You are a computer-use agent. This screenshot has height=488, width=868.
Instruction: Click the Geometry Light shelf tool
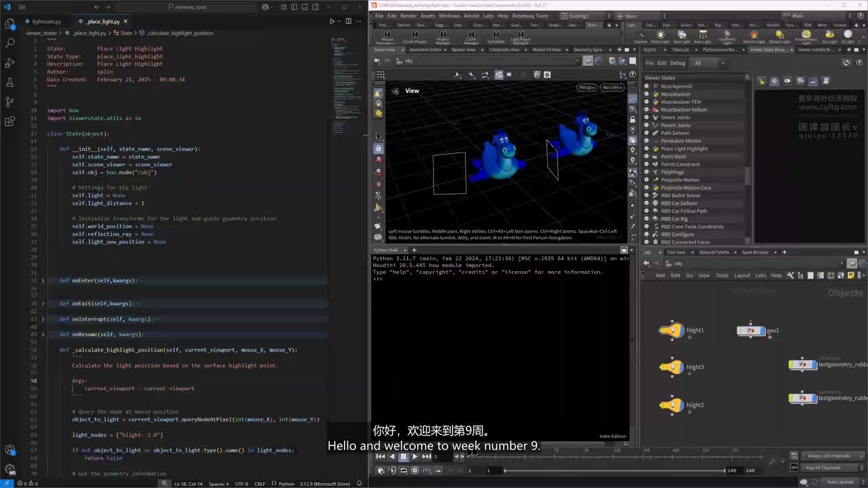(727, 37)
